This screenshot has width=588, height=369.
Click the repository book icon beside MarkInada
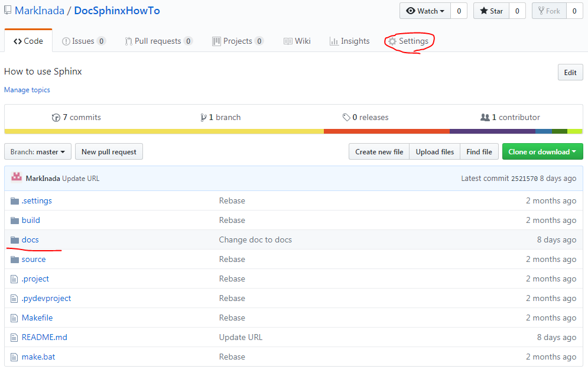[x=8, y=11]
